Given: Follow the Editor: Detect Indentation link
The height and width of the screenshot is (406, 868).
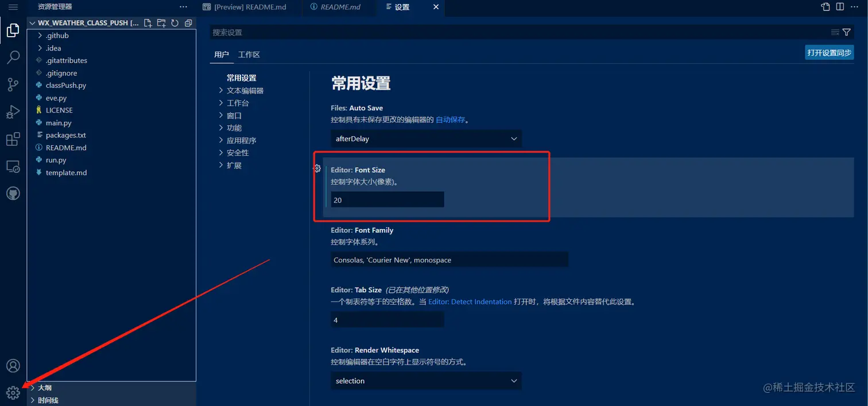Looking at the screenshot, I should tap(470, 301).
